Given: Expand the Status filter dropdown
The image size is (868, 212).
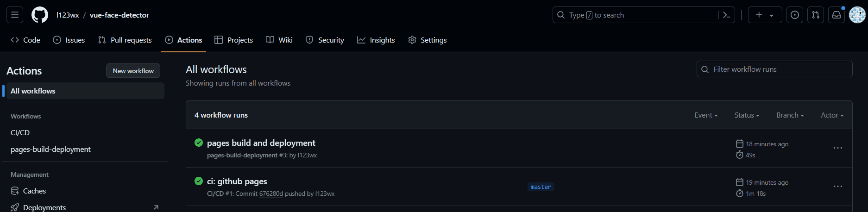Looking at the screenshot, I should pyautogui.click(x=747, y=115).
